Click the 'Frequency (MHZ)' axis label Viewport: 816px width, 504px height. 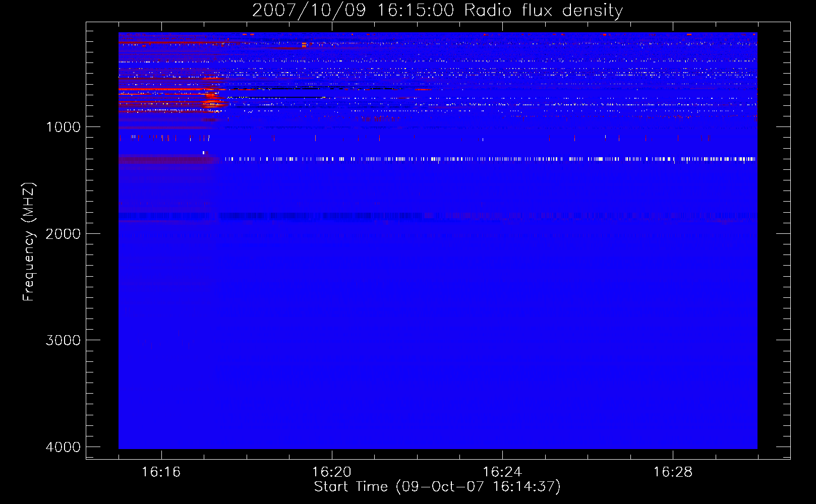tap(29, 242)
